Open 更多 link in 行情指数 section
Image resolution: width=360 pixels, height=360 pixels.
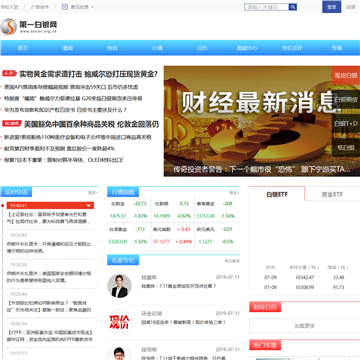click(x=234, y=193)
